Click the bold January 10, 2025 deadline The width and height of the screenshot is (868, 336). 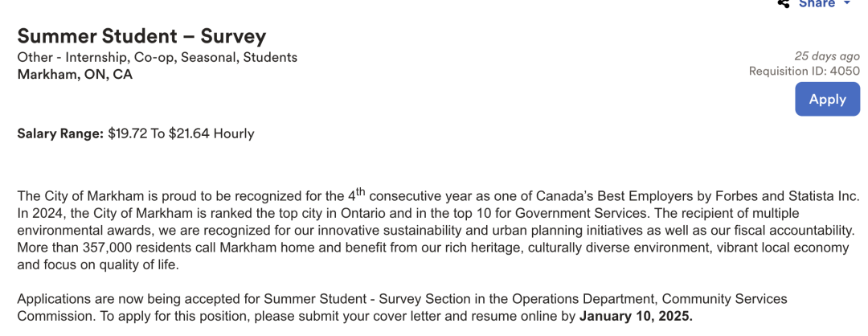(636, 316)
